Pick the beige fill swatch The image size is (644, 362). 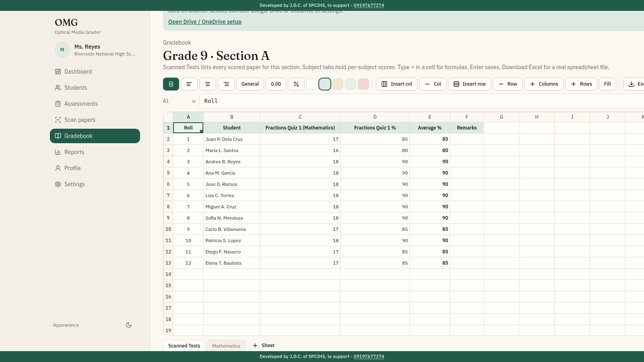(338, 84)
